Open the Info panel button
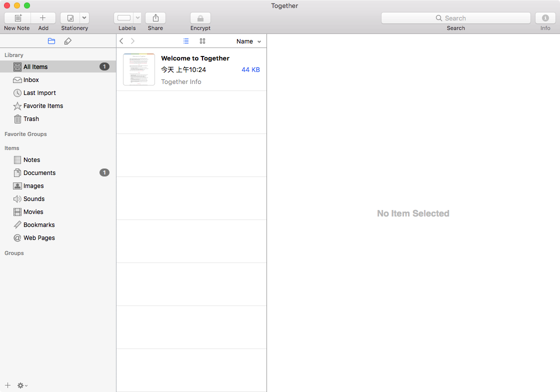The width and height of the screenshot is (560, 392). click(545, 18)
